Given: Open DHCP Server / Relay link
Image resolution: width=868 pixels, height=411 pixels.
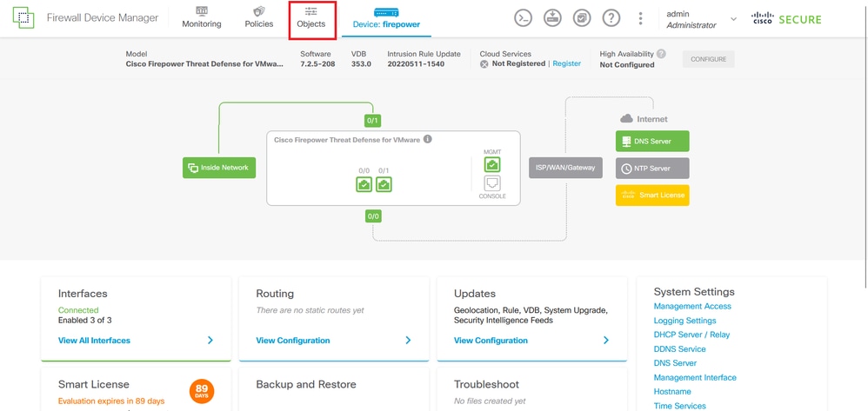Looking at the screenshot, I should [692, 335].
